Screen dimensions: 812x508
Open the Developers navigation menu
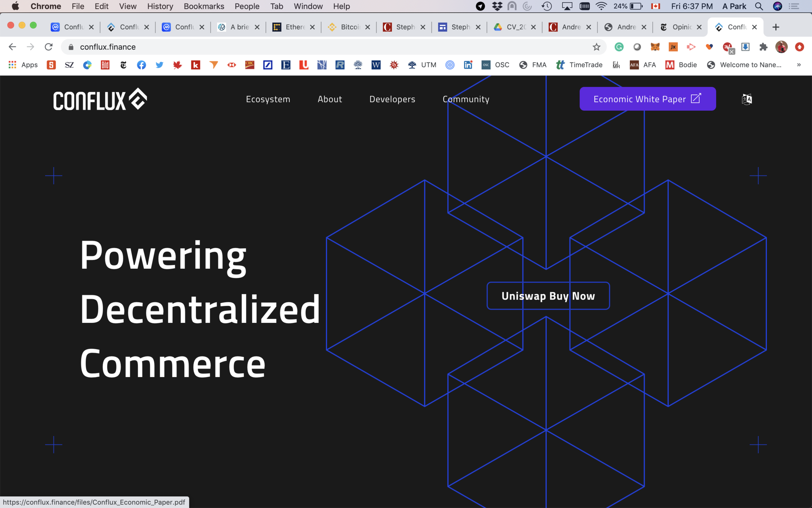392,99
